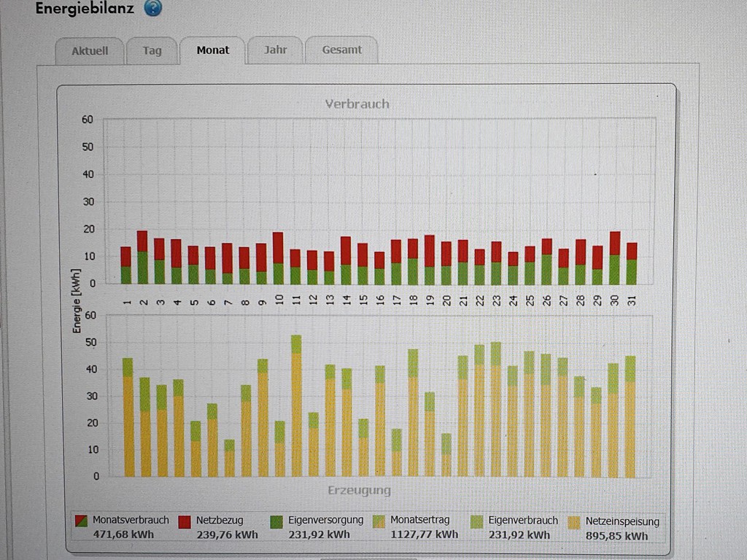The height and width of the screenshot is (560, 747).
Task: Click the day 23 production bar
Action: [496, 412]
